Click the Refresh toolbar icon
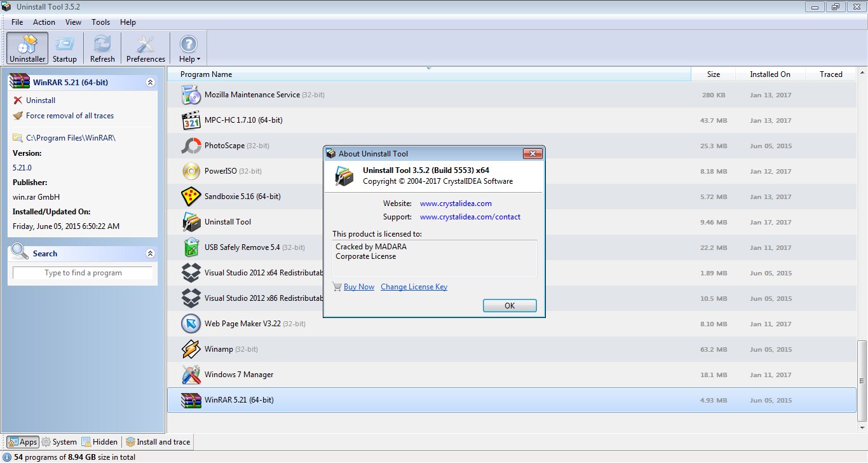The height and width of the screenshot is (463, 868). [102, 48]
